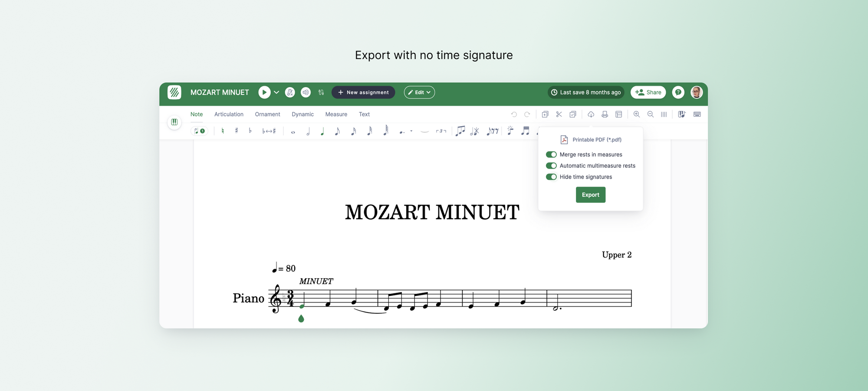868x391 pixels.
Task: Play the Mozart Minuet score
Action: (x=264, y=92)
